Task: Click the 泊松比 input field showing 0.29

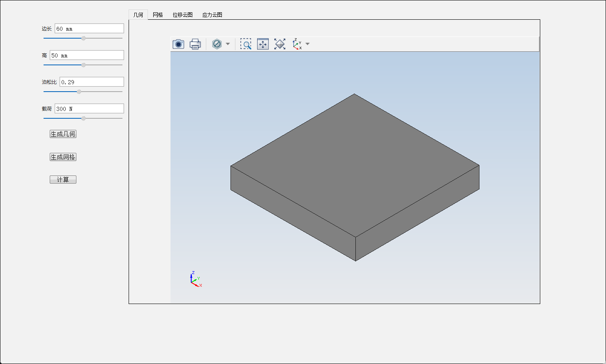Action: click(x=92, y=82)
